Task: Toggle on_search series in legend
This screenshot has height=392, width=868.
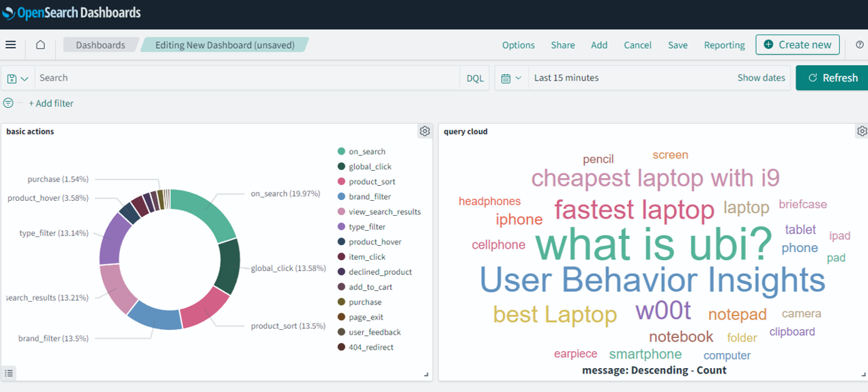Action: click(366, 152)
